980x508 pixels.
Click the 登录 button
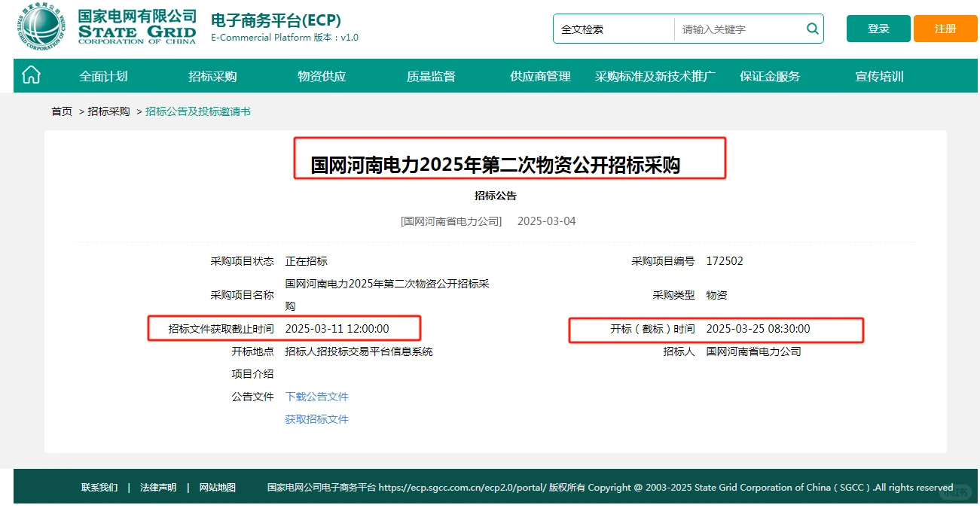878,29
